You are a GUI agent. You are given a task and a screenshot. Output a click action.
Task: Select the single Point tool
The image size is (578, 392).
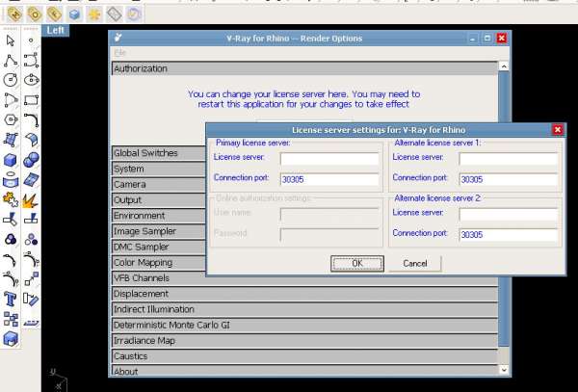point(31,40)
